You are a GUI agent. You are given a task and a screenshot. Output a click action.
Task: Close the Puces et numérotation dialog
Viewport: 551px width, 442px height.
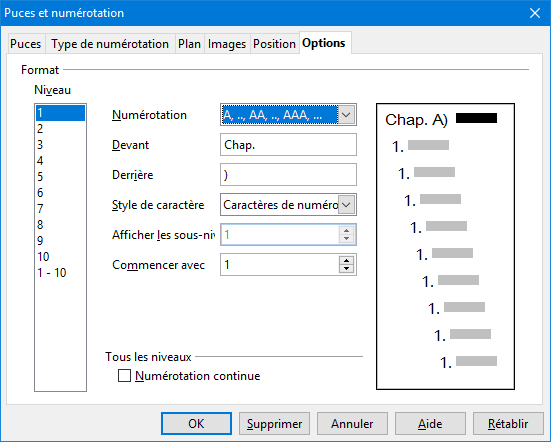pyautogui.click(x=535, y=13)
